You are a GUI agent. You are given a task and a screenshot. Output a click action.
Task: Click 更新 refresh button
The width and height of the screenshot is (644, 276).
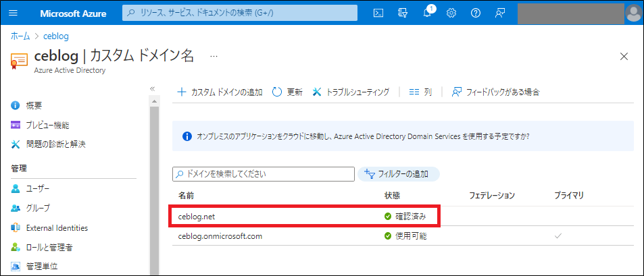coord(287,92)
